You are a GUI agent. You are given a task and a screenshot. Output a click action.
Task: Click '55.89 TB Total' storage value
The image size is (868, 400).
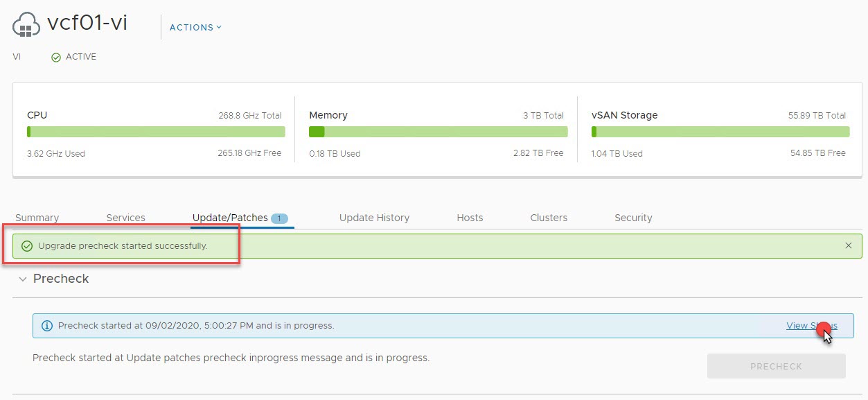(818, 116)
